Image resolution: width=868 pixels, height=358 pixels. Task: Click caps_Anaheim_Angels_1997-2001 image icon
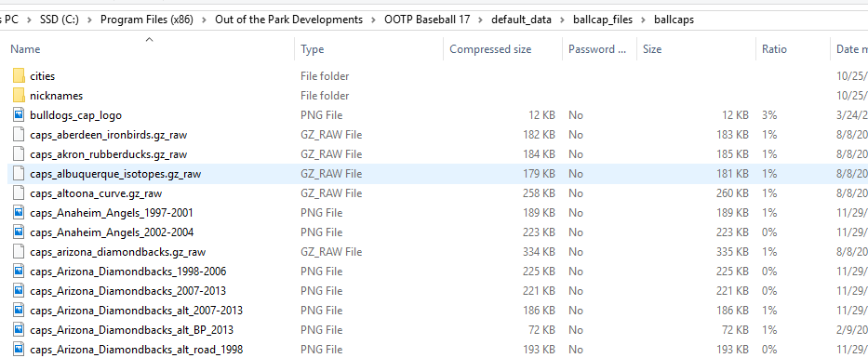(x=19, y=213)
